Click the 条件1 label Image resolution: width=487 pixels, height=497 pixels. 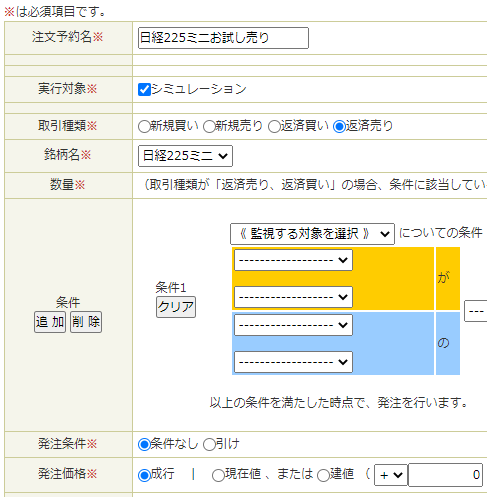[171, 288]
